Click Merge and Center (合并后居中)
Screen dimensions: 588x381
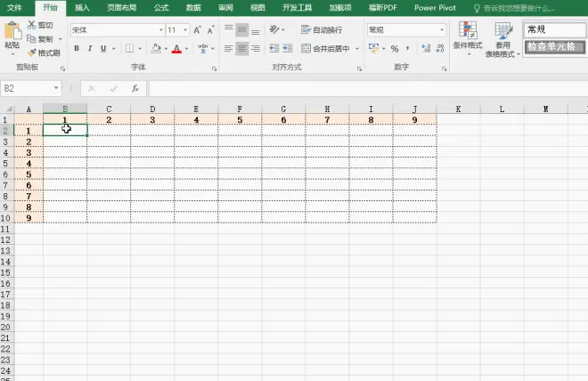coord(325,48)
